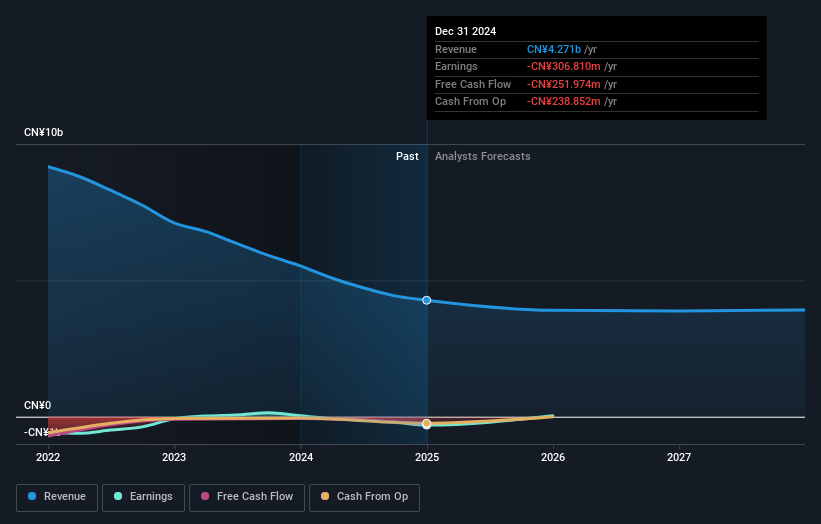The height and width of the screenshot is (524, 821).
Task: Click the 2026 x-axis label
Action: click(553, 457)
